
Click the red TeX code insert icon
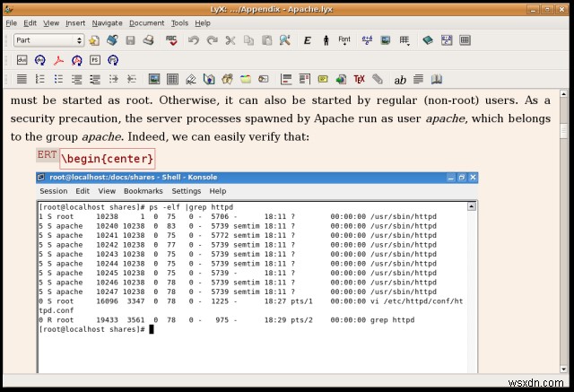[x=359, y=79]
